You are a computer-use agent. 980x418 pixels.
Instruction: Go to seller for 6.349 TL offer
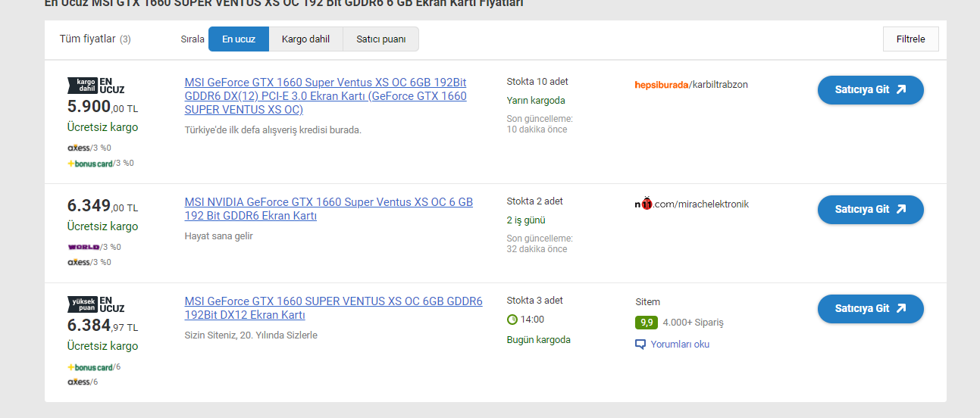point(870,209)
